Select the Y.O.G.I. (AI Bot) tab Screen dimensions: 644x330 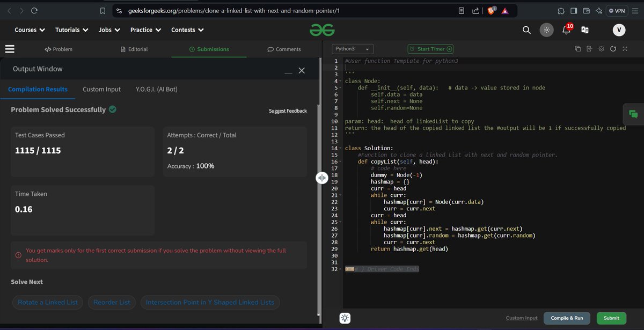coord(156,89)
